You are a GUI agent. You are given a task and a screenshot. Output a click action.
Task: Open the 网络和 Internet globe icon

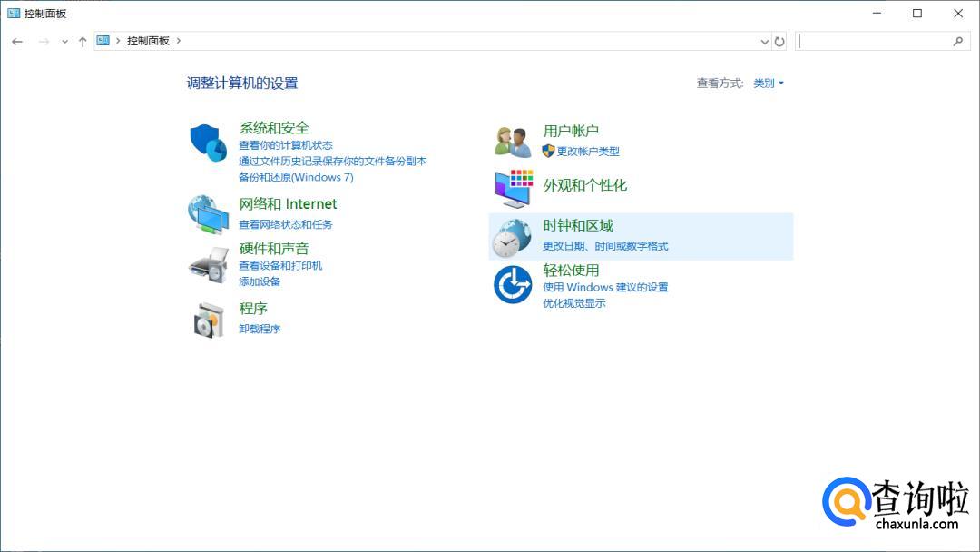coord(208,215)
